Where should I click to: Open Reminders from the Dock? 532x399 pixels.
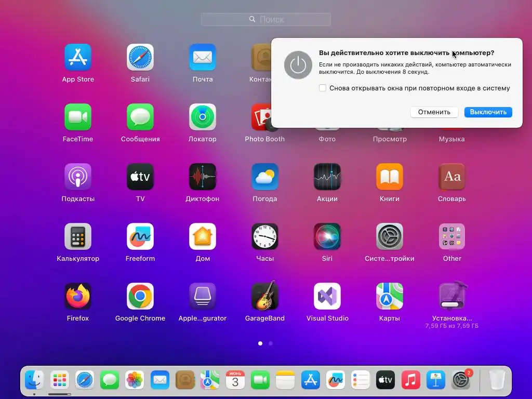(361, 380)
